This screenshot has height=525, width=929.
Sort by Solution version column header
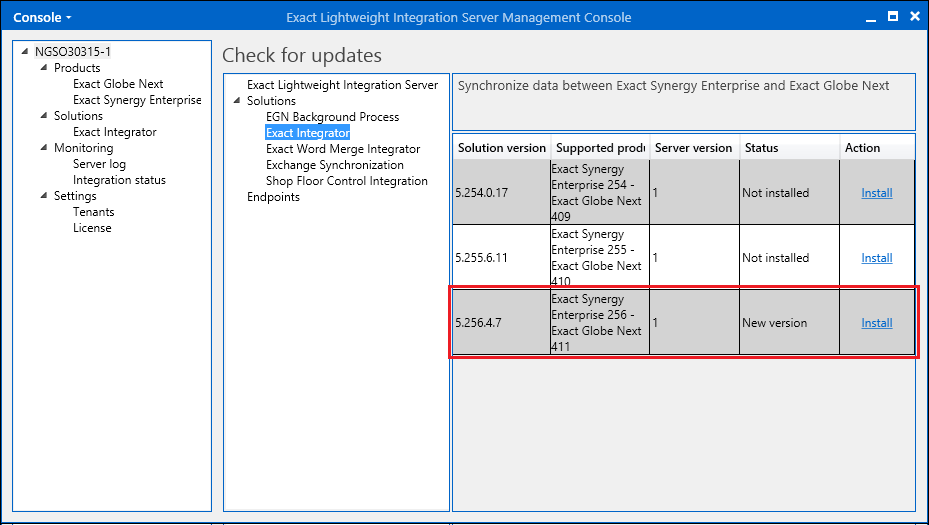click(x=502, y=148)
